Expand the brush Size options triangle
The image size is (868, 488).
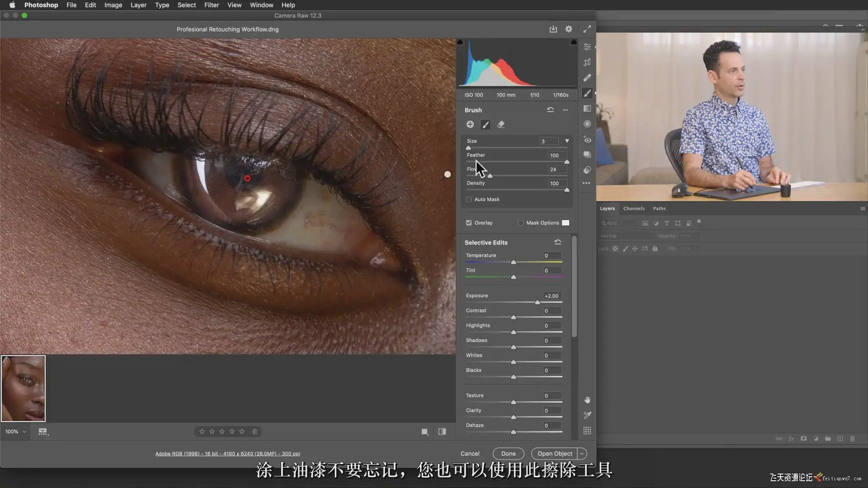[x=567, y=141]
